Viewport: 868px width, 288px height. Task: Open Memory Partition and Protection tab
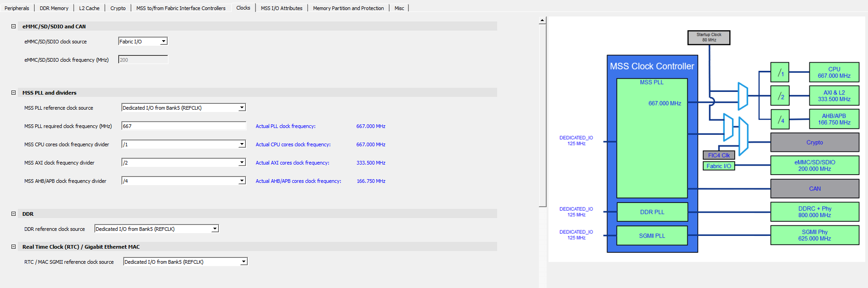pos(348,8)
